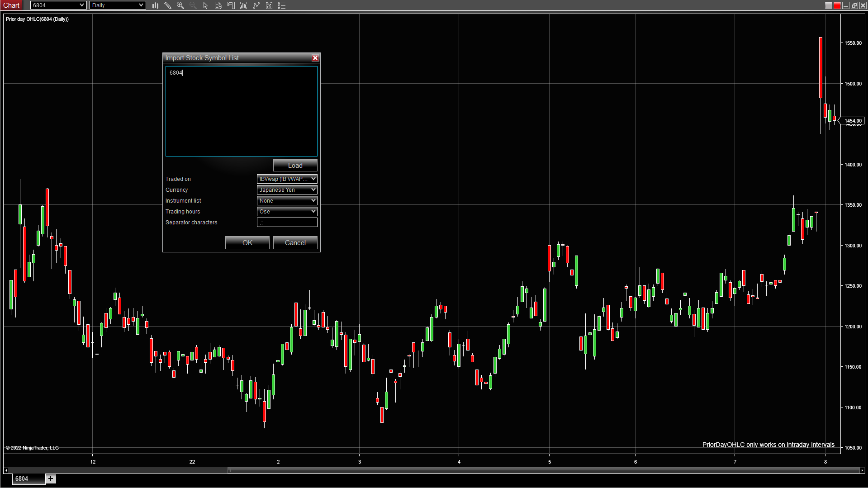Activate the zoom in magnifier
Screen dimensions: 868x488
[180, 5]
